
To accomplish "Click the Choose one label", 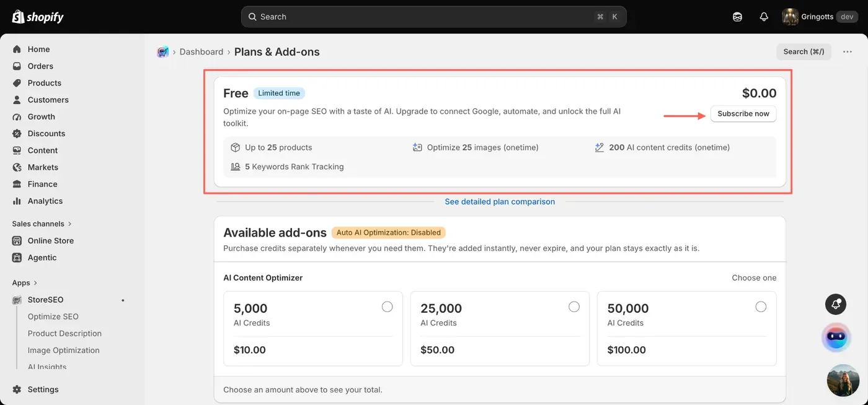I will tap(754, 278).
